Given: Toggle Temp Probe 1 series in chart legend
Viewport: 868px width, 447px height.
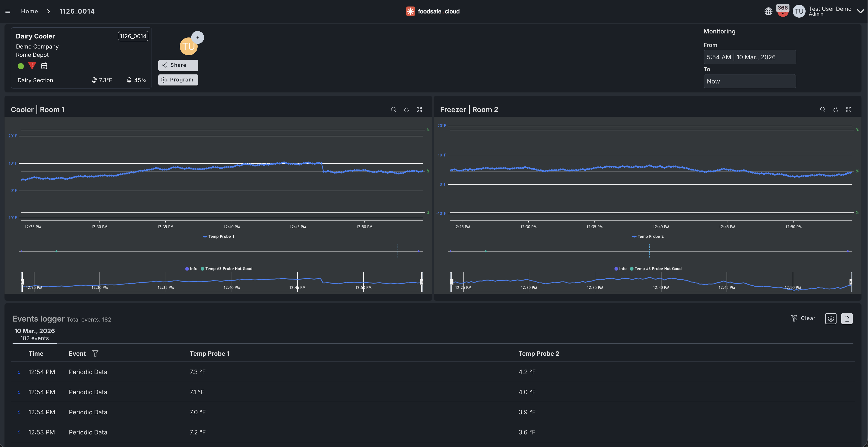Looking at the screenshot, I should [218, 236].
